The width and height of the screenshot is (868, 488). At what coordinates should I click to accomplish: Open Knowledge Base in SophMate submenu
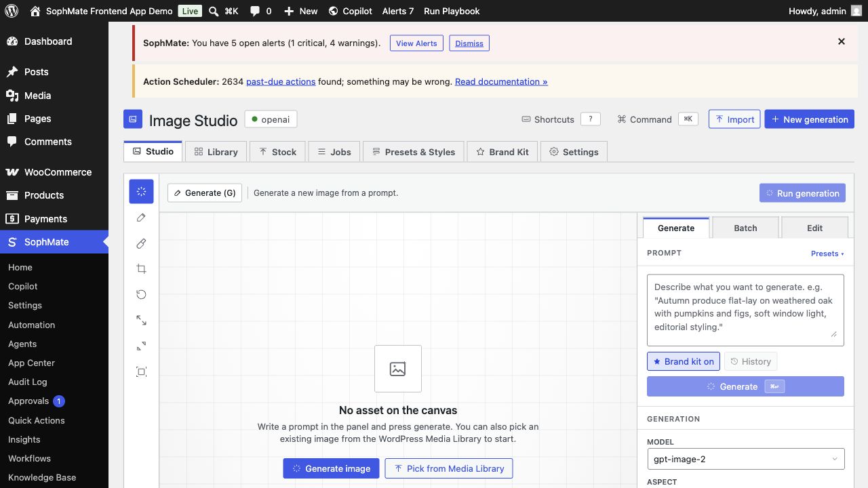pyautogui.click(x=54, y=477)
